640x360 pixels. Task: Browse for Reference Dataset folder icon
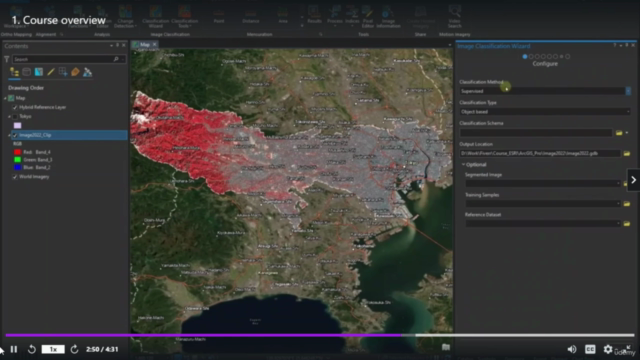pos(627,224)
